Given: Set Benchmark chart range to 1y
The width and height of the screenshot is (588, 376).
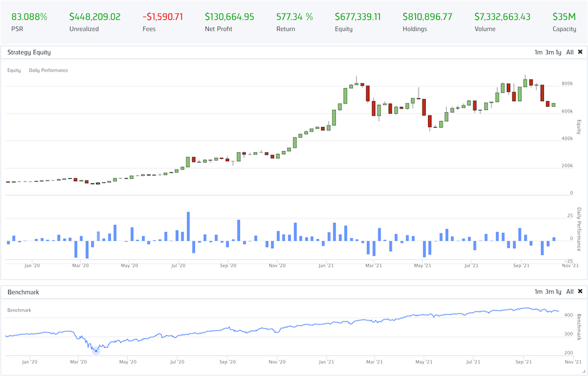Looking at the screenshot, I should [x=559, y=292].
